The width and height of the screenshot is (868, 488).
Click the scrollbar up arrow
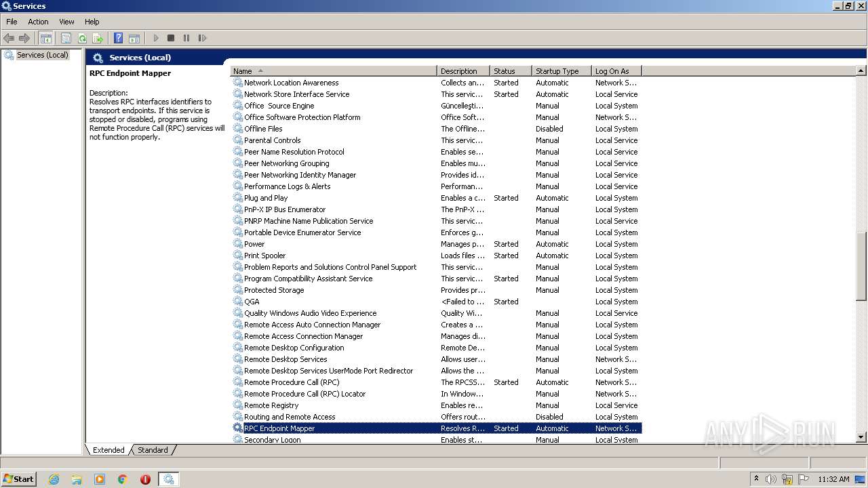coord(861,70)
